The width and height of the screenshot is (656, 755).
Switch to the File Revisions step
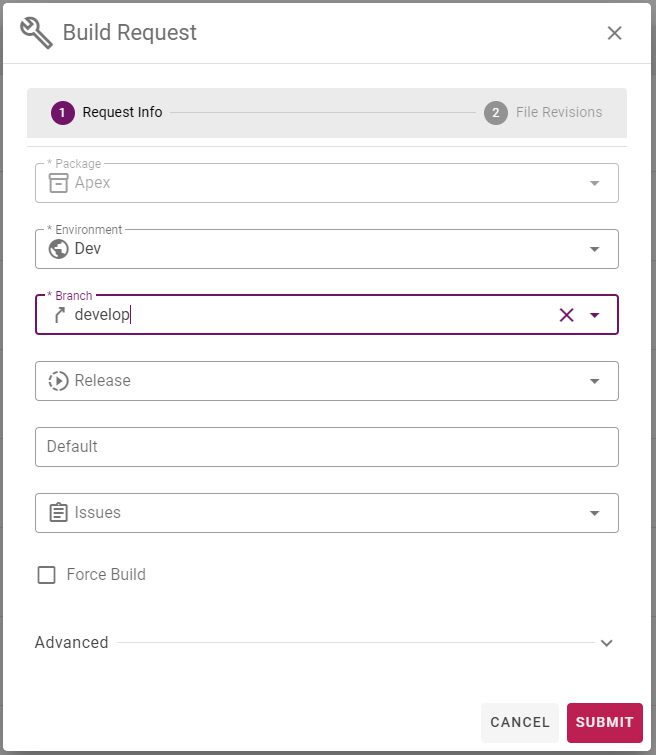(x=559, y=112)
